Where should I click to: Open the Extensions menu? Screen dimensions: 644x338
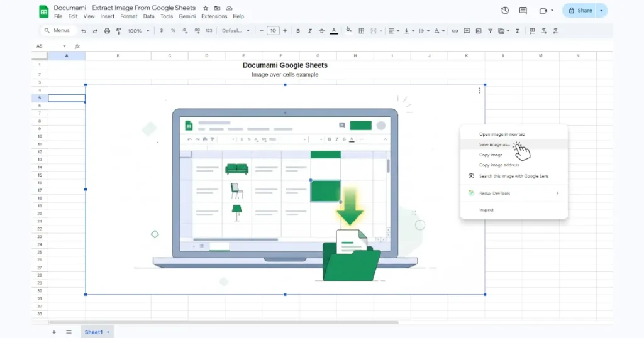pos(214,16)
